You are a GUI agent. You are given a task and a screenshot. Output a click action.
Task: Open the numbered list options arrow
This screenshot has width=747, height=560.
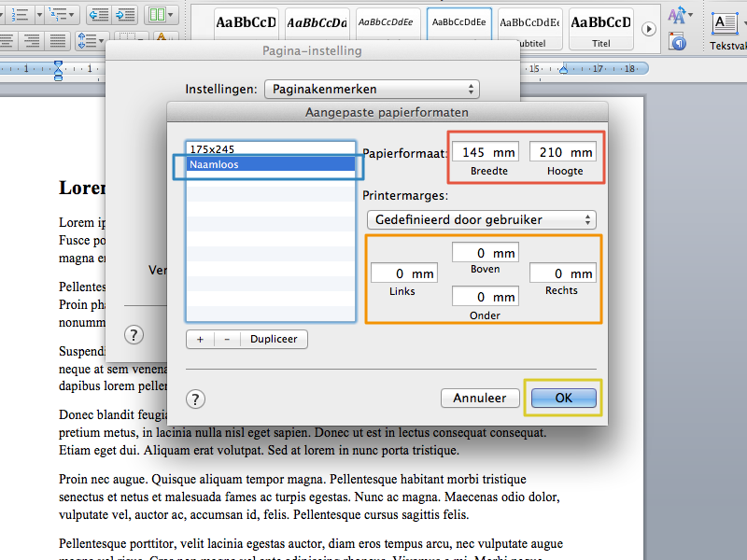[39, 14]
